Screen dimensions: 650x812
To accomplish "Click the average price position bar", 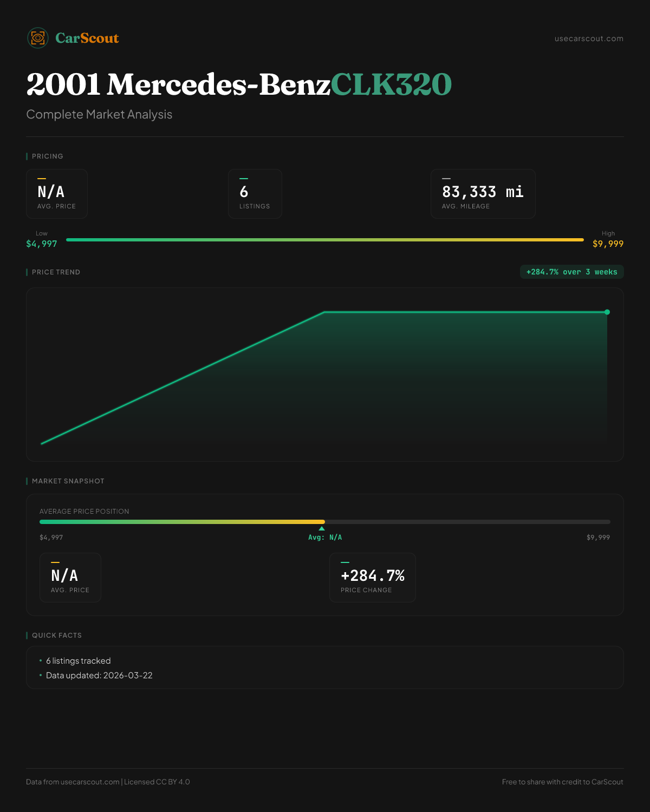I will [x=325, y=522].
